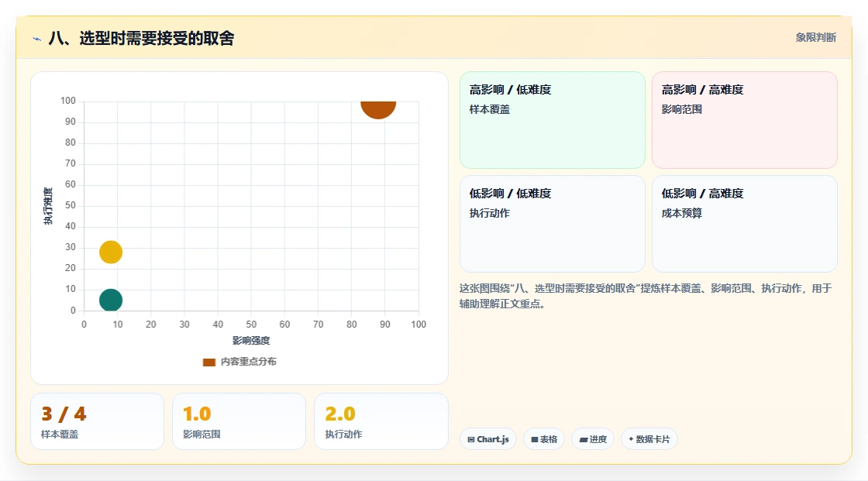Click the Chart.js tag chip
The image size is (868, 481).
click(x=488, y=439)
